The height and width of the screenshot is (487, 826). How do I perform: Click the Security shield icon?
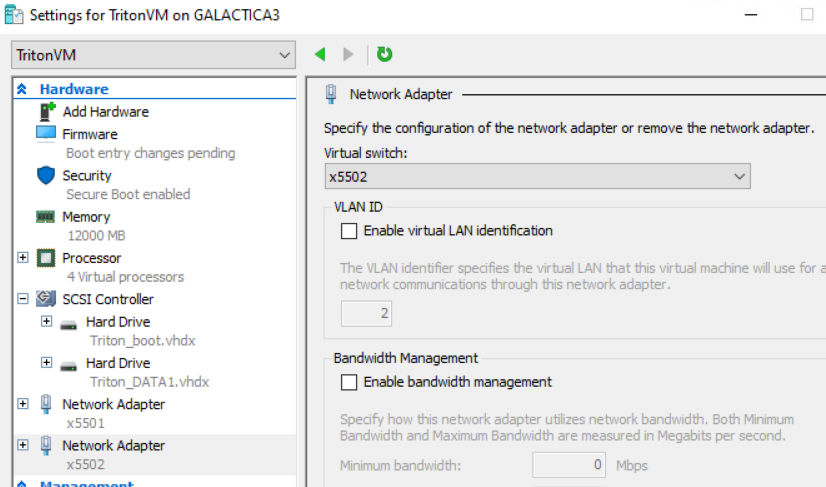pos(46,175)
